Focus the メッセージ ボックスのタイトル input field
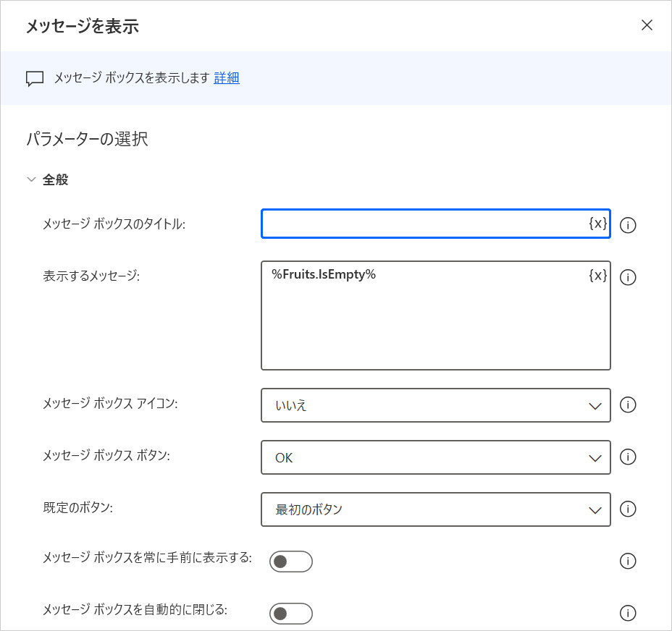 [424, 224]
